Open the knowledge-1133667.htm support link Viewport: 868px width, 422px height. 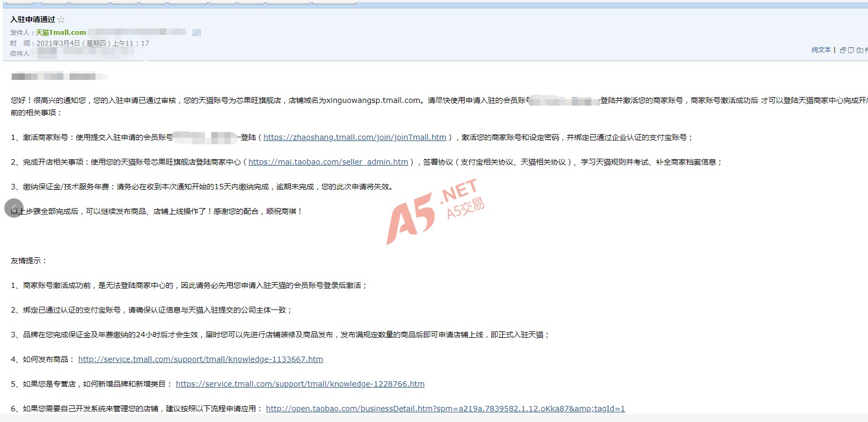pos(201,359)
